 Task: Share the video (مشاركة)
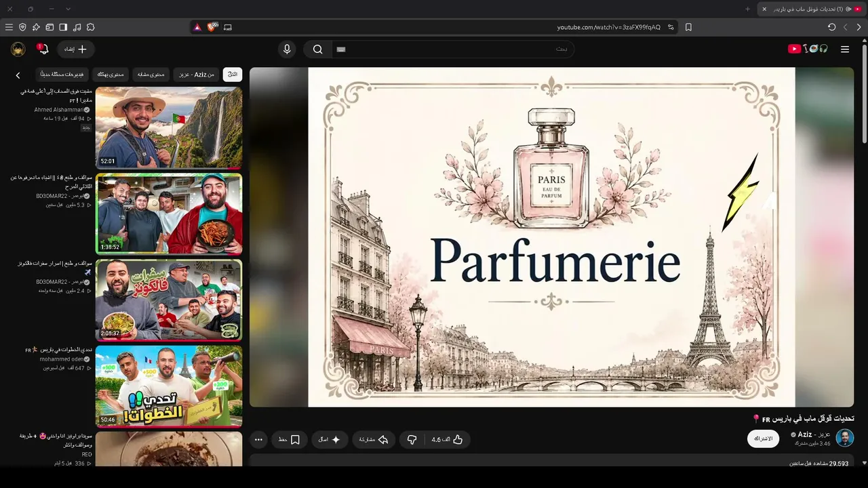click(374, 440)
